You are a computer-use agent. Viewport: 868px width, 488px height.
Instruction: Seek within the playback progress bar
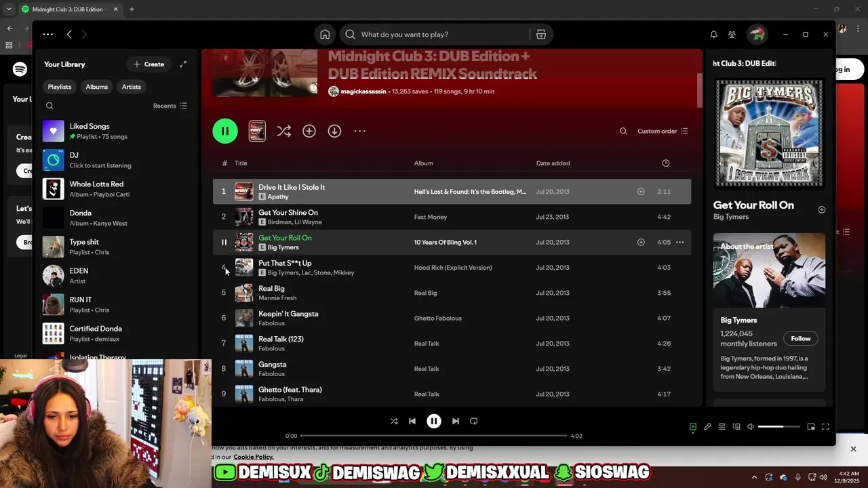coord(433,436)
